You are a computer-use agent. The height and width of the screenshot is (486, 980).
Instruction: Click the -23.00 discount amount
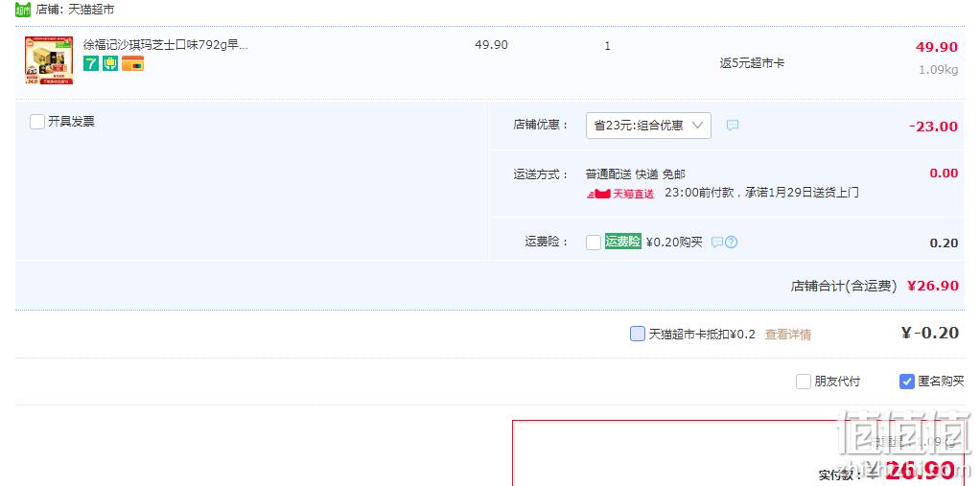[x=933, y=127]
